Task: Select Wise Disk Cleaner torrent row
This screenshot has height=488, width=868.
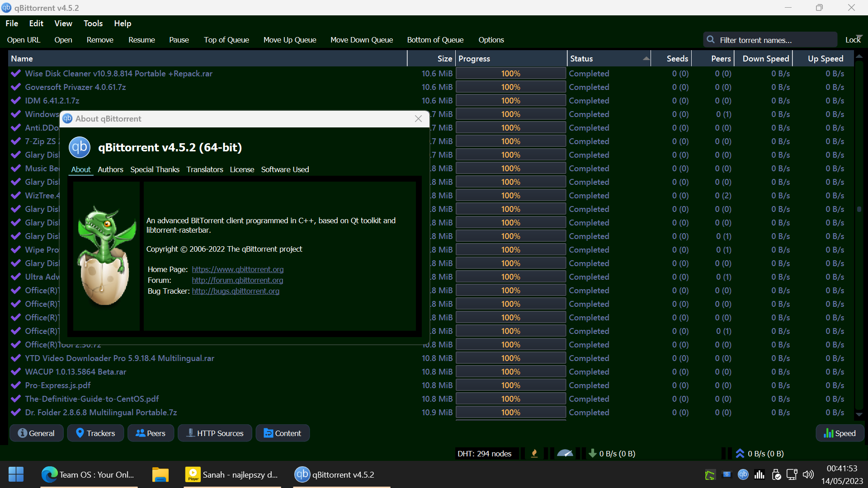Action: 431,74
